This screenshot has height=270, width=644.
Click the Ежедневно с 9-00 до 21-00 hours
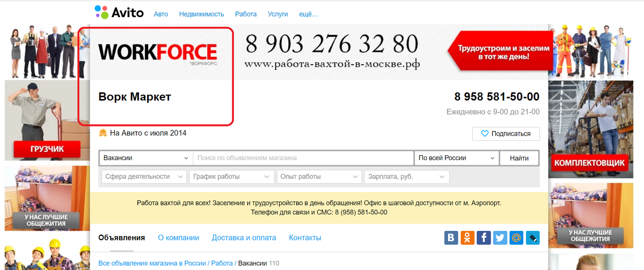493,112
